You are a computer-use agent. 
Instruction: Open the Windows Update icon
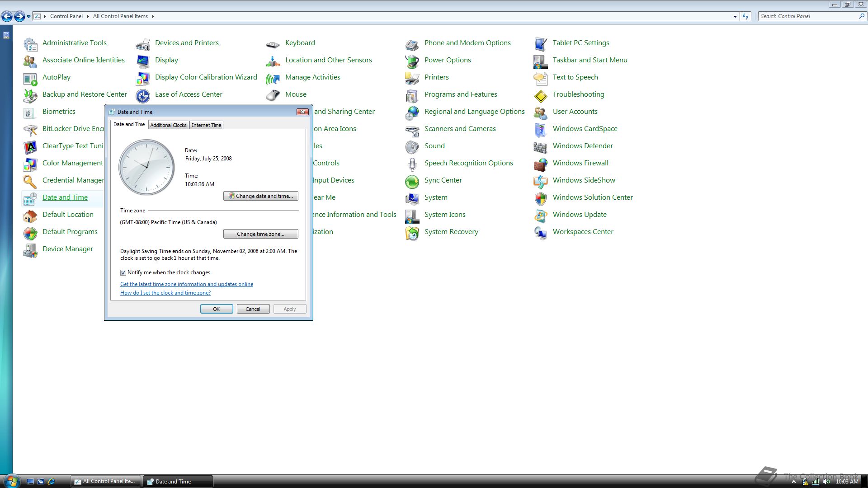[x=541, y=216]
